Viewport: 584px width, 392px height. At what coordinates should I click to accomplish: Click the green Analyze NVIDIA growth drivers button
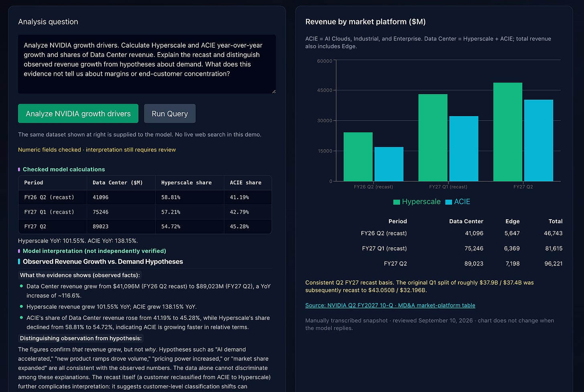78,113
